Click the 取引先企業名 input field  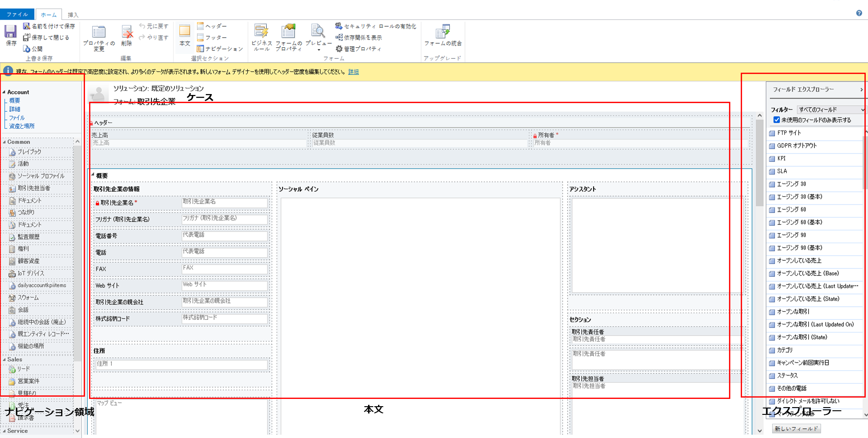click(224, 203)
